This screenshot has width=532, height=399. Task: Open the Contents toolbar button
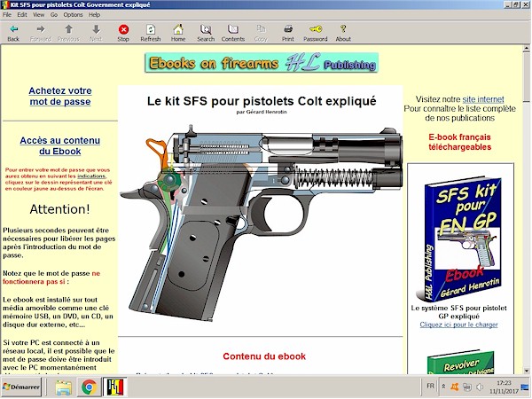pyautogui.click(x=233, y=33)
